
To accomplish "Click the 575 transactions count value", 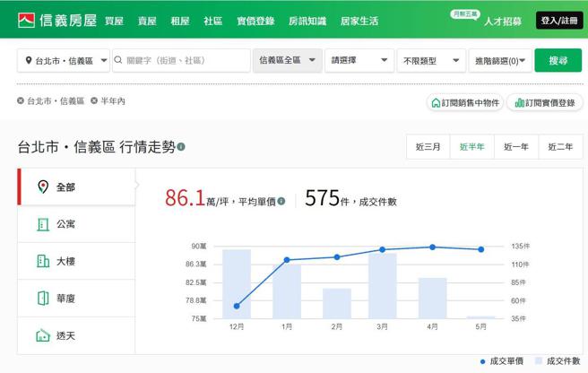I will 322,198.
